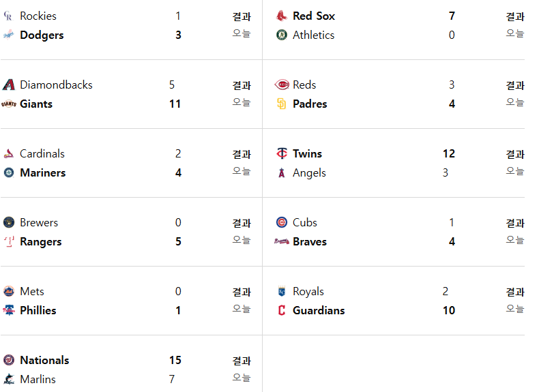Select the Diamondbacks logo icon
Image resolution: width=539 pixels, height=392 pixels.
(x=8, y=85)
